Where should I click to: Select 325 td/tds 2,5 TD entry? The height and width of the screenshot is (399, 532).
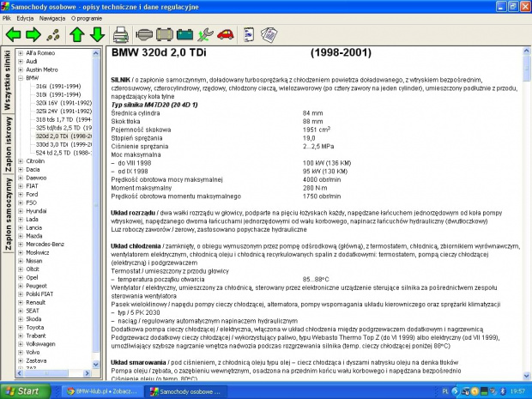click(63, 128)
